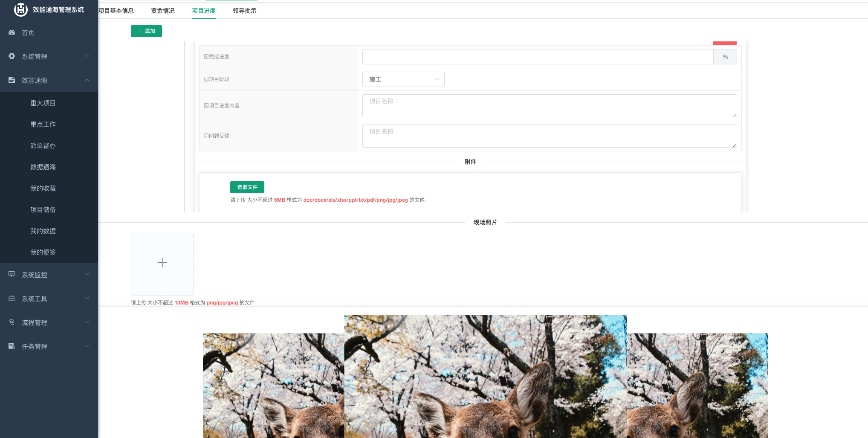Image resolution: width=868 pixels, height=438 pixels.
Task: Click the % suffix of 完成进度
Action: coord(725,57)
